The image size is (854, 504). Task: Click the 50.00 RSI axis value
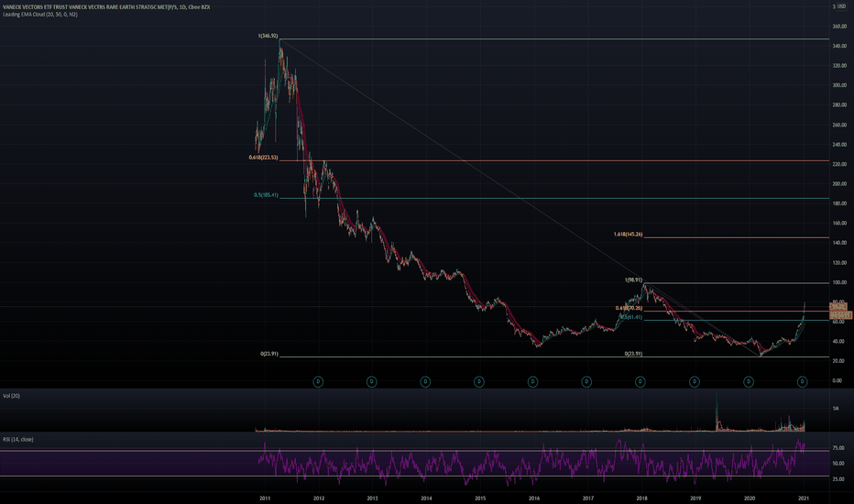(838, 463)
